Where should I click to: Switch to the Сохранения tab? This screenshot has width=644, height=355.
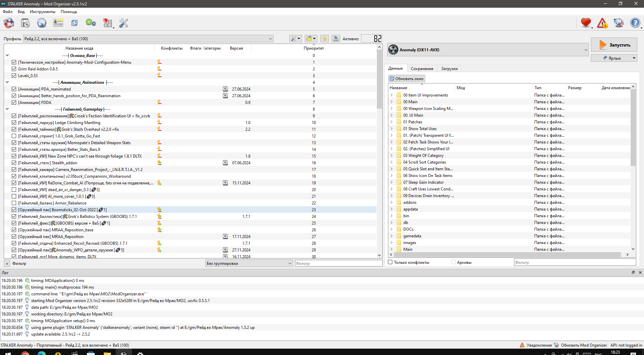point(422,68)
